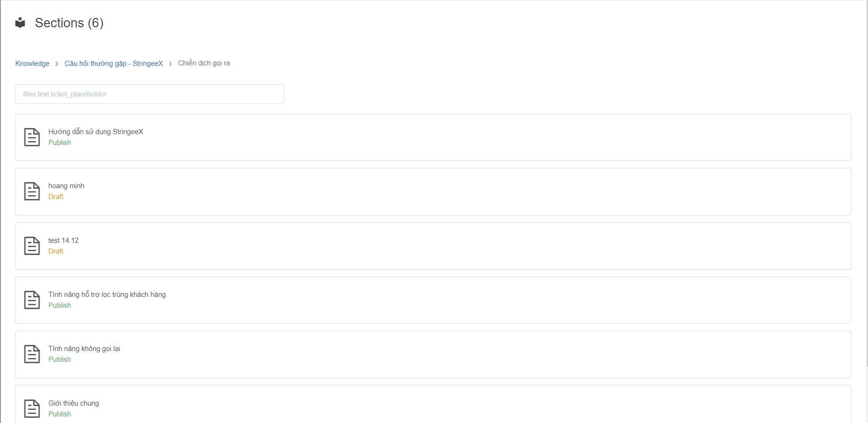Open Câu hỏi thường gặp - StringeeX breadcrumb
The image size is (868, 423).
(x=114, y=64)
